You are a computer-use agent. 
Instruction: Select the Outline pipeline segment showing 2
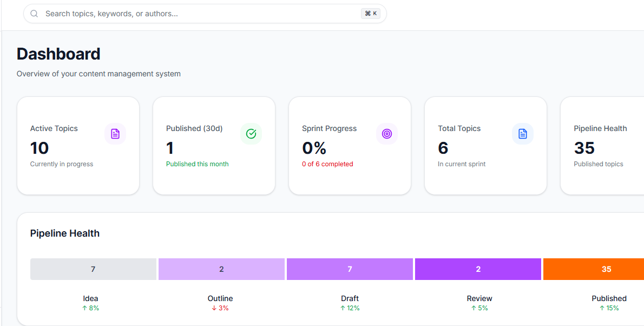pyautogui.click(x=221, y=269)
